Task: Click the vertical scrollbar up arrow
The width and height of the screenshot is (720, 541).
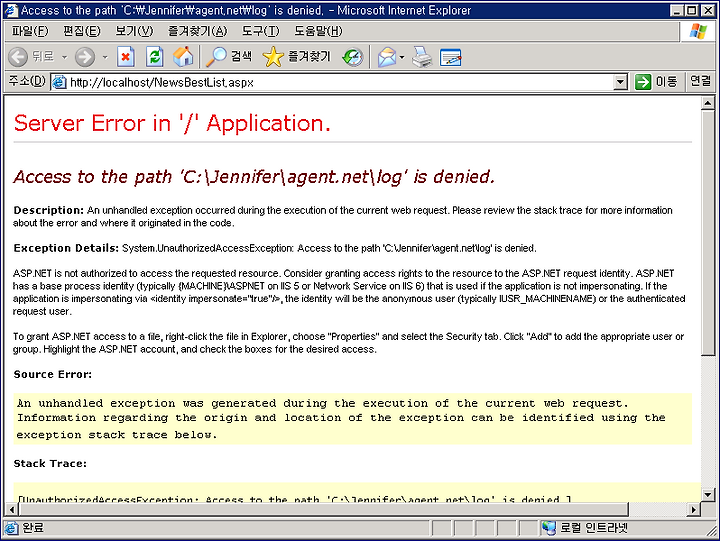Action: click(708, 103)
